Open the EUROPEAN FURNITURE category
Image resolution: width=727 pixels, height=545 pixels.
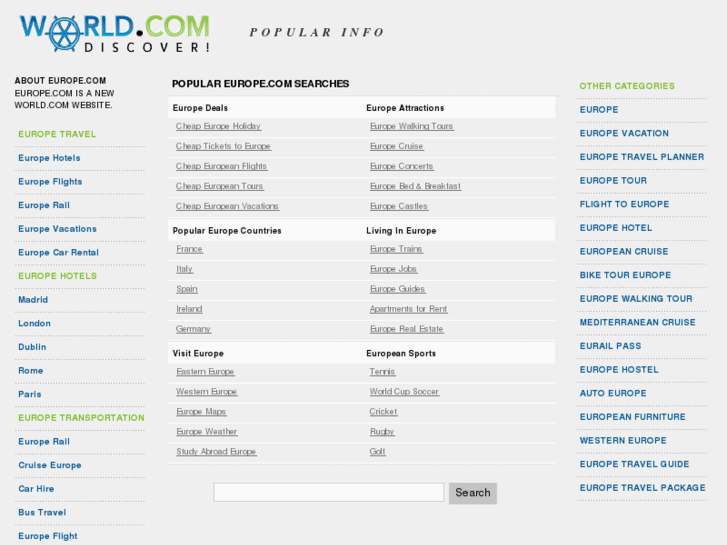point(632,417)
